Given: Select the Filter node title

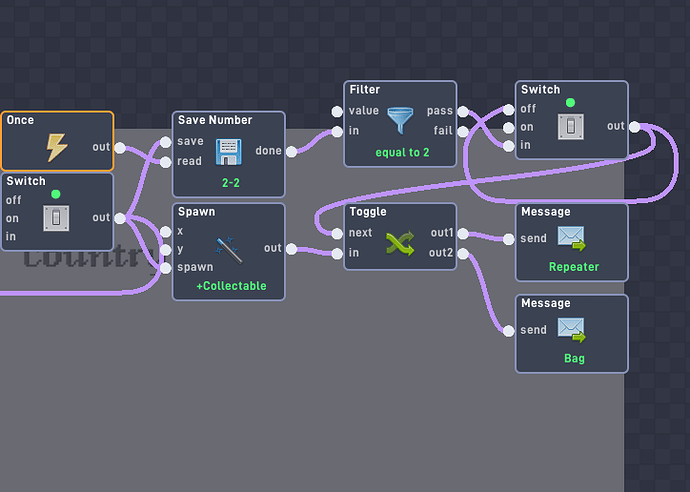Looking at the screenshot, I should [x=365, y=90].
